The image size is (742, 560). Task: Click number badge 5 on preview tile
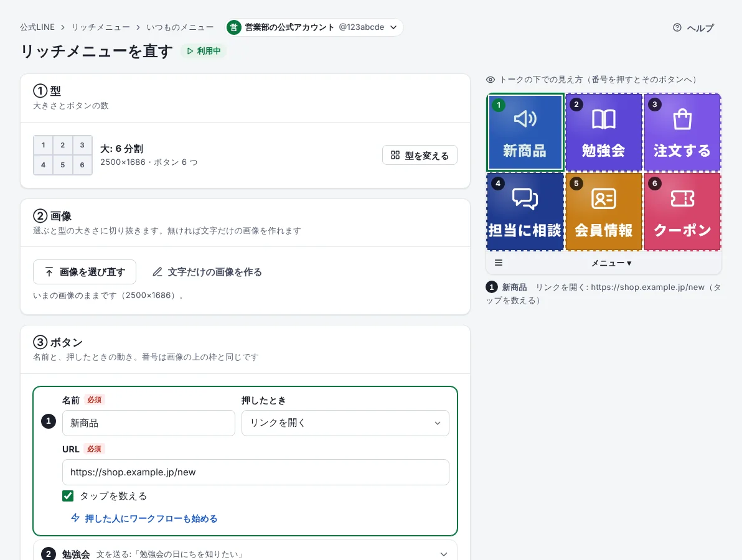tap(576, 183)
